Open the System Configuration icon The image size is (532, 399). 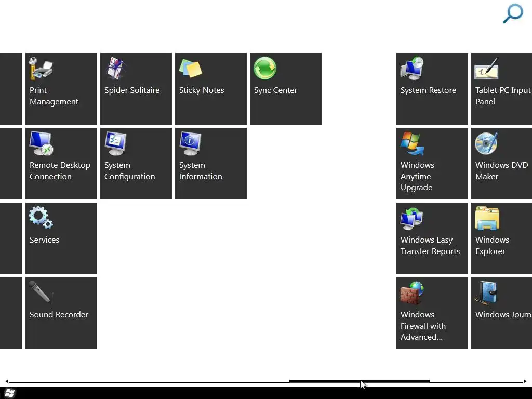click(x=116, y=143)
